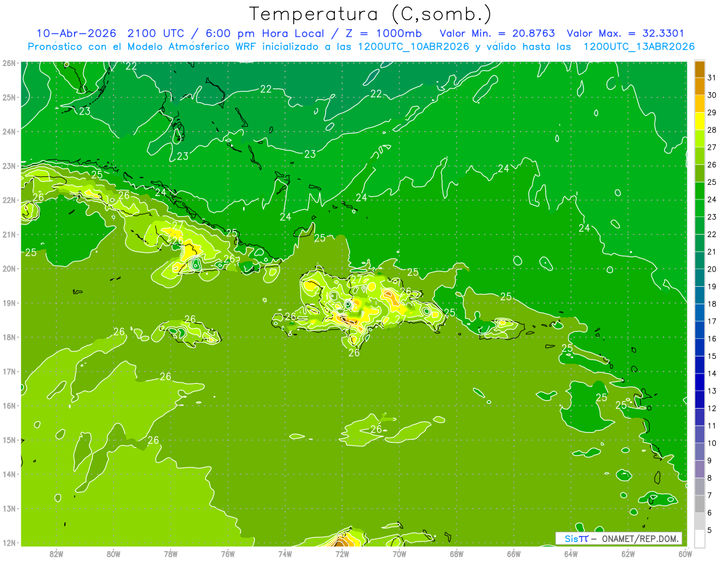This screenshot has height=562, width=728.
Task: Select the yellow 28 degree legend swatch
Action: coord(699,121)
